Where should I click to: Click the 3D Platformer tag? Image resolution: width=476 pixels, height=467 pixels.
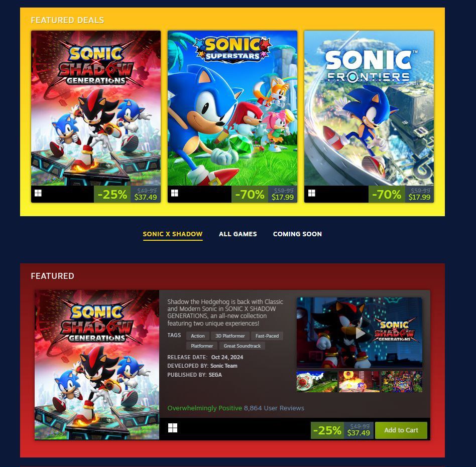point(230,336)
